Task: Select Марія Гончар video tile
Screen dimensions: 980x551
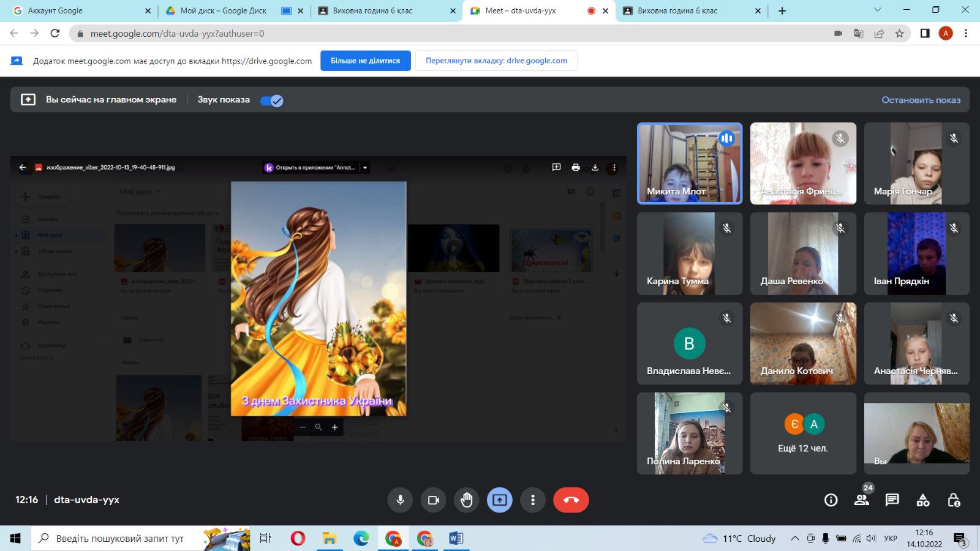Action: 917,163
